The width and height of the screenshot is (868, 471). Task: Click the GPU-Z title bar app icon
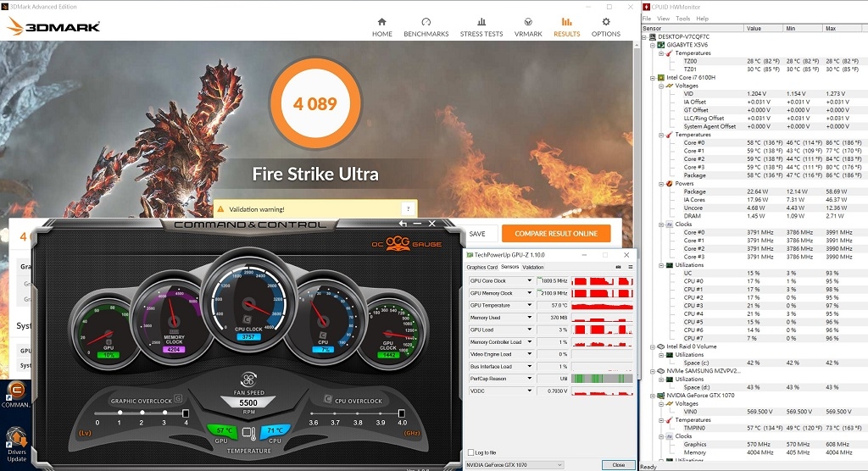(x=470, y=255)
